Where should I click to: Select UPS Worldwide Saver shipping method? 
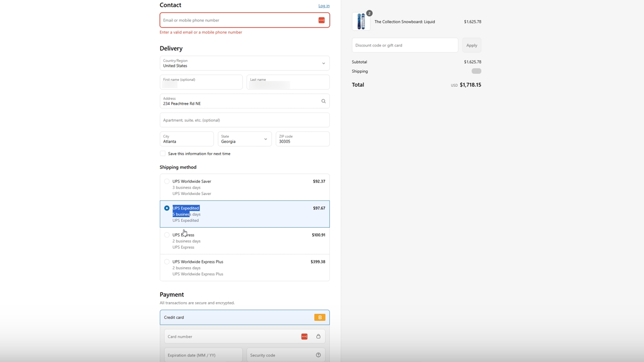(x=167, y=181)
